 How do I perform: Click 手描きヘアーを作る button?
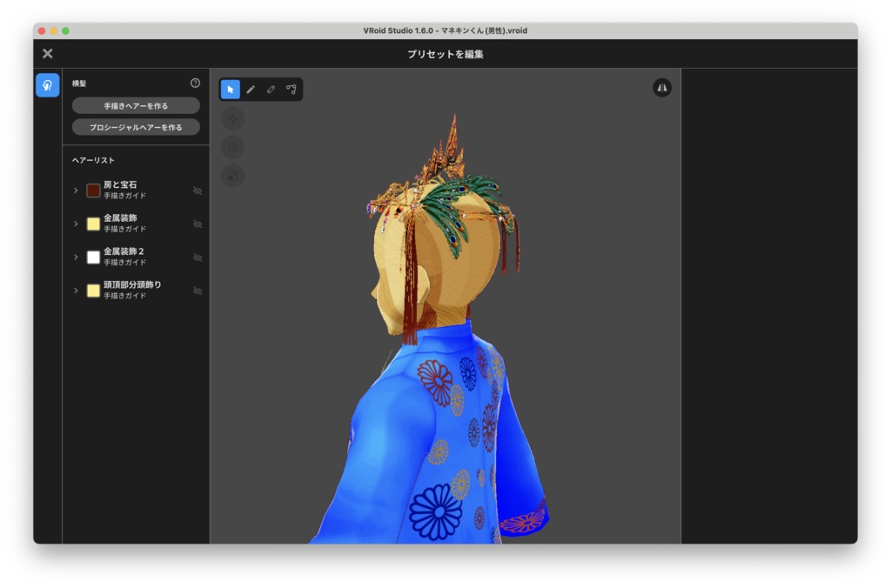tap(136, 105)
